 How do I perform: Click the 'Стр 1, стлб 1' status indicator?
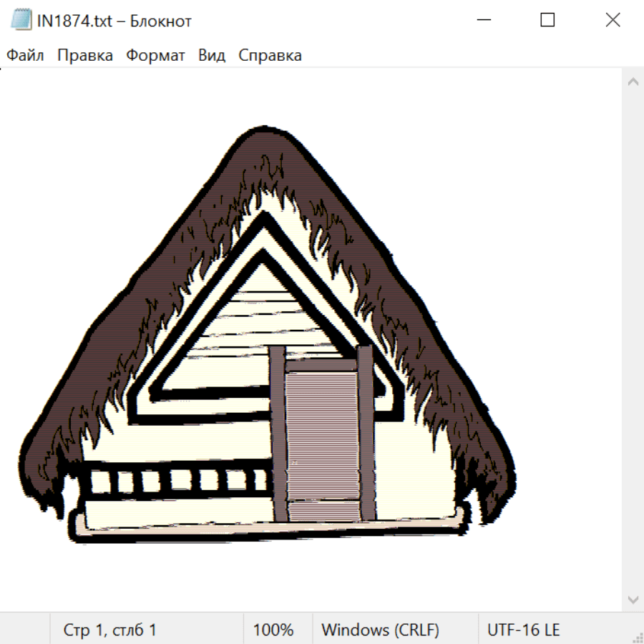point(110,630)
